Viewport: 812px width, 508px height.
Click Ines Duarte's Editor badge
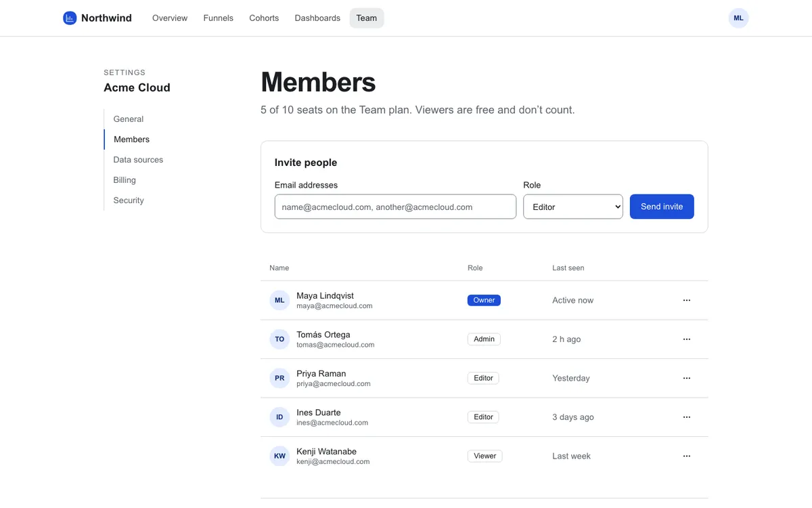483,417
